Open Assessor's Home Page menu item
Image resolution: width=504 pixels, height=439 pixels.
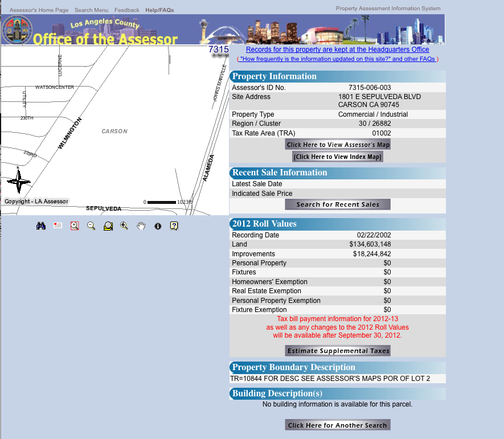[x=39, y=10]
